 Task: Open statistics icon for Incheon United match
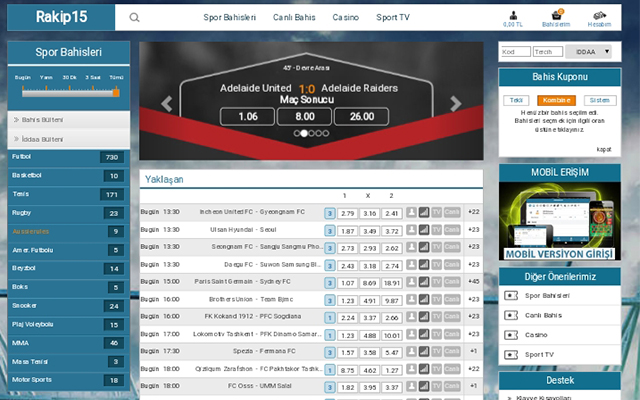coord(423,213)
